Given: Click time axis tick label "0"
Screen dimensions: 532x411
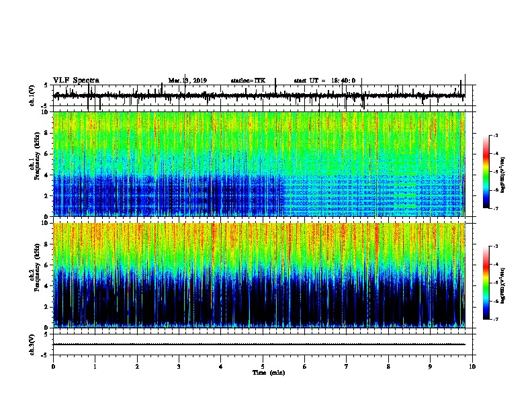Looking at the screenshot, I should click(53, 366).
